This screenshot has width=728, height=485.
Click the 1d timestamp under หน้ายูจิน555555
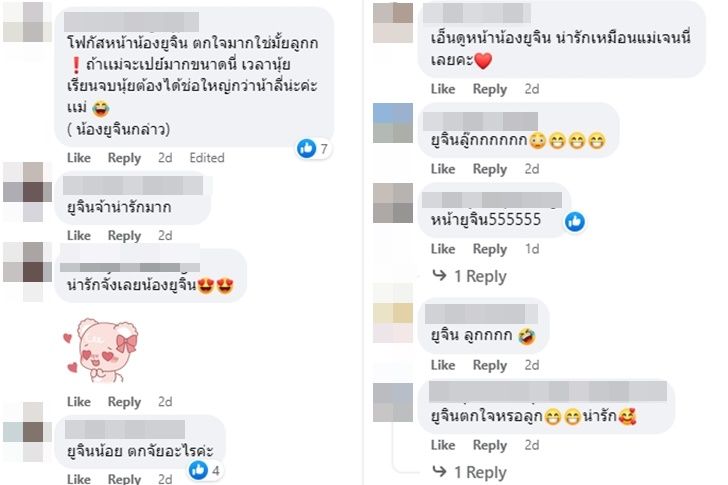point(532,249)
